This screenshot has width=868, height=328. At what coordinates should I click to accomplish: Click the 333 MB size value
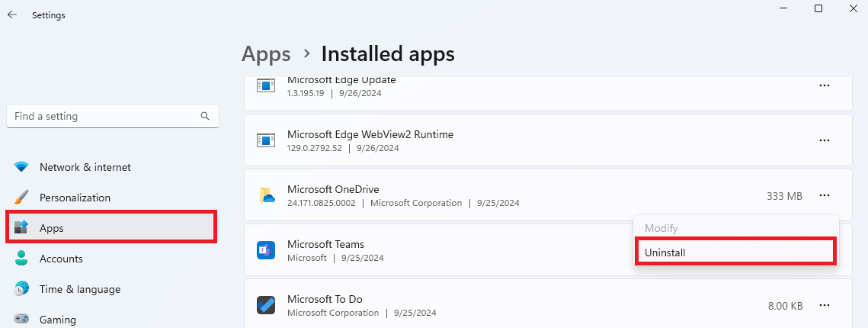pos(784,195)
